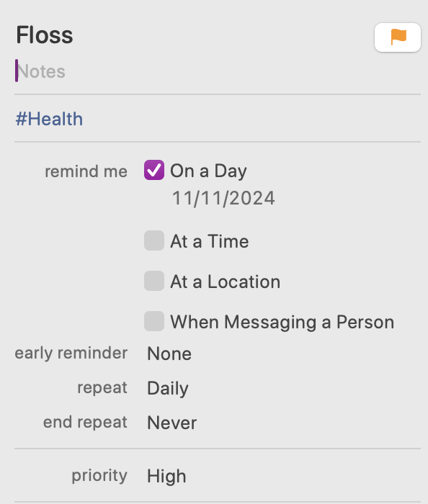428x504 pixels.
Task: Edit the 11/11/2024 date field
Action: tap(223, 198)
